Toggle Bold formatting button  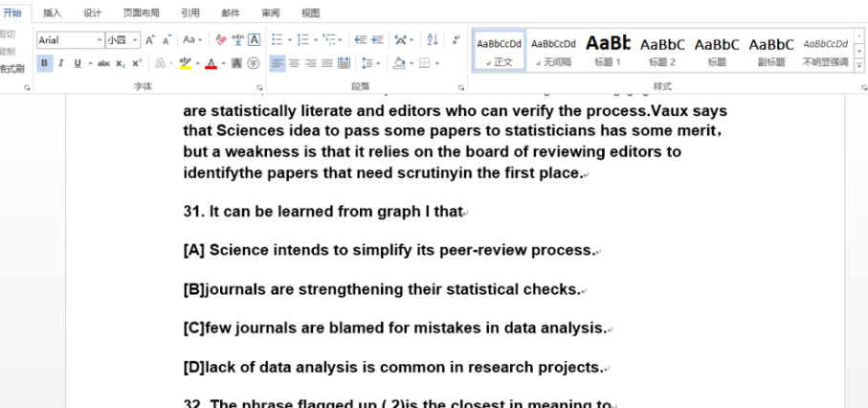(x=44, y=63)
